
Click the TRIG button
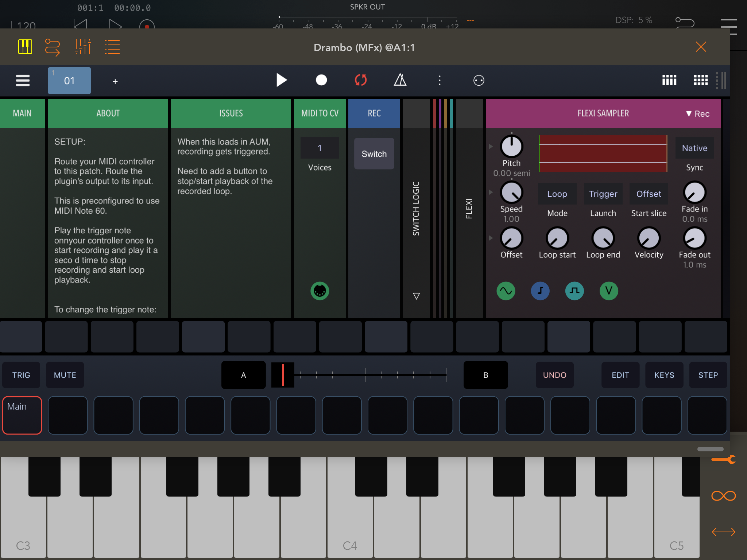point(21,375)
